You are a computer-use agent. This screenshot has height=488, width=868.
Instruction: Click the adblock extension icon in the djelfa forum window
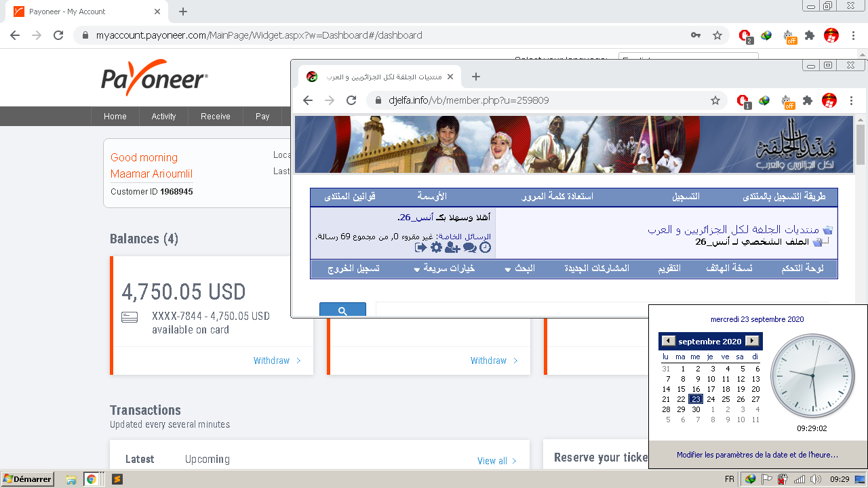743,101
